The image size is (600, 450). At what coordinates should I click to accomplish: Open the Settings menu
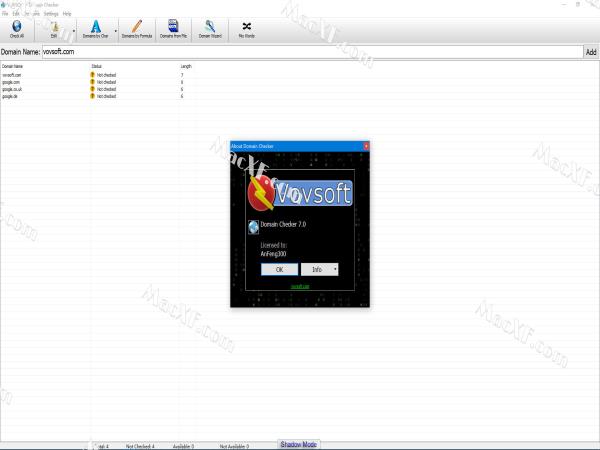(x=51, y=13)
